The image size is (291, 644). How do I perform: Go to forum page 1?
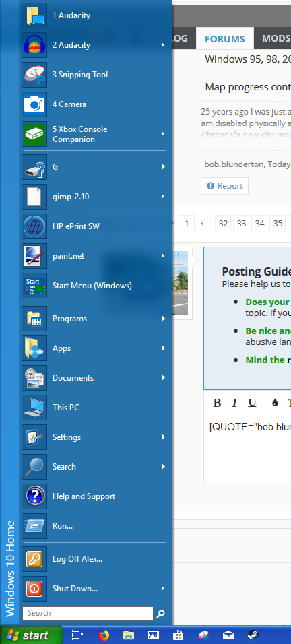(x=187, y=224)
